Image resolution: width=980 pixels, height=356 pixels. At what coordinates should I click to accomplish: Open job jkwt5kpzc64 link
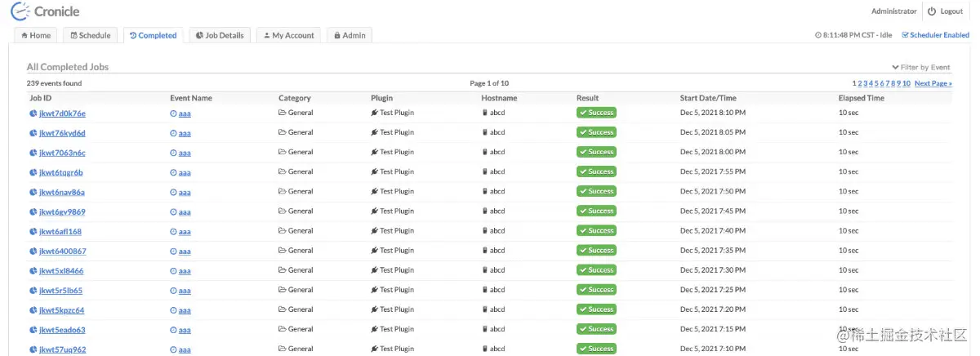coord(61,309)
